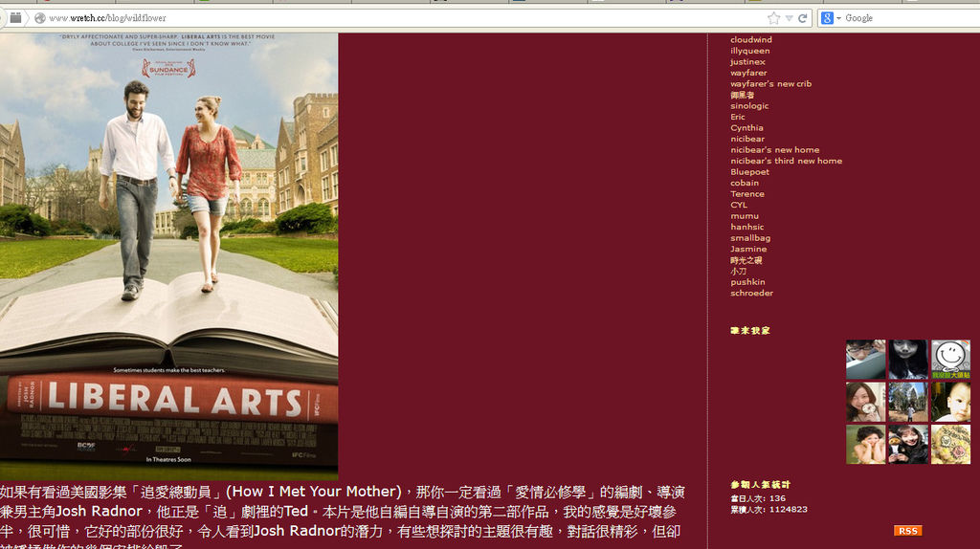Open Cynthia's blog link

tap(746, 127)
